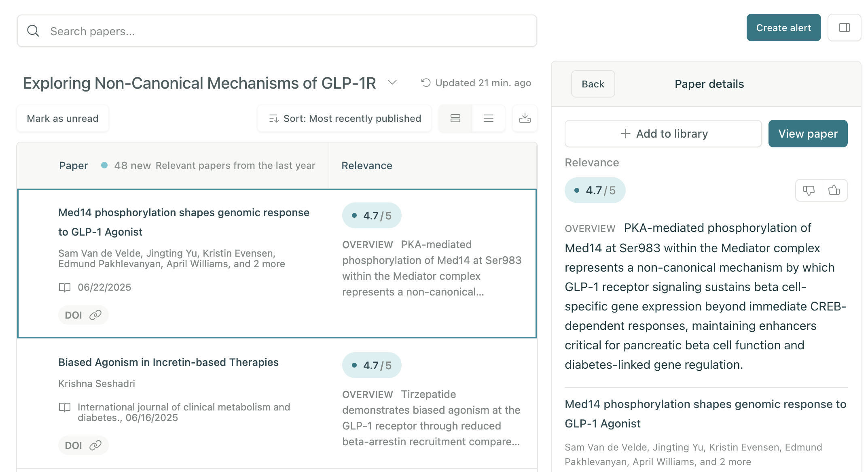The width and height of the screenshot is (868, 472).
Task: Add the paper to library
Action: pos(663,134)
